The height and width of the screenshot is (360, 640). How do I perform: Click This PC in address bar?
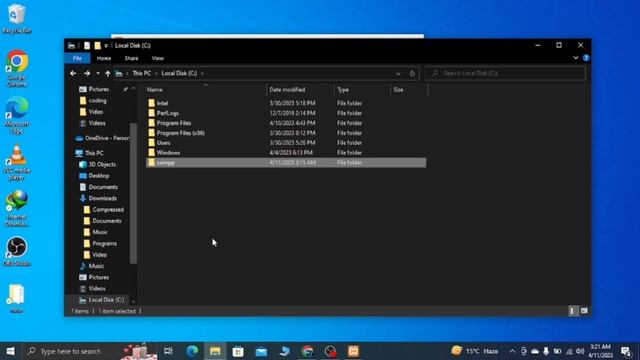142,73
